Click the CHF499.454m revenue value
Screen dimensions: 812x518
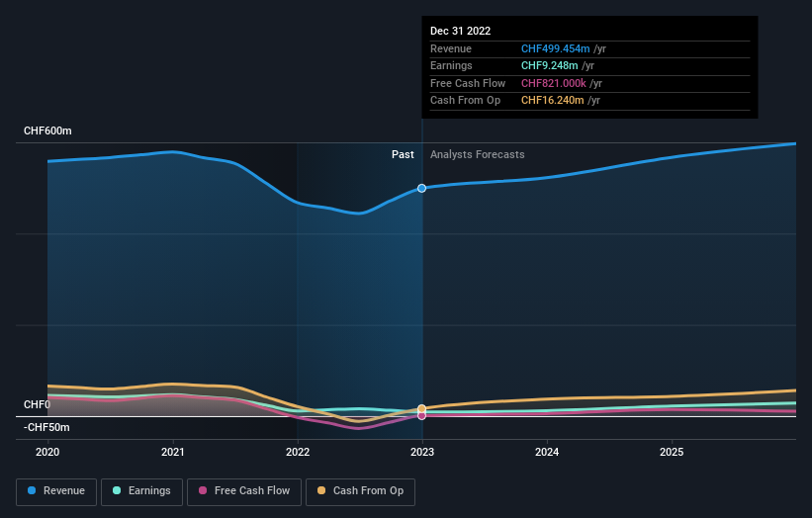click(x=555, y=48)
